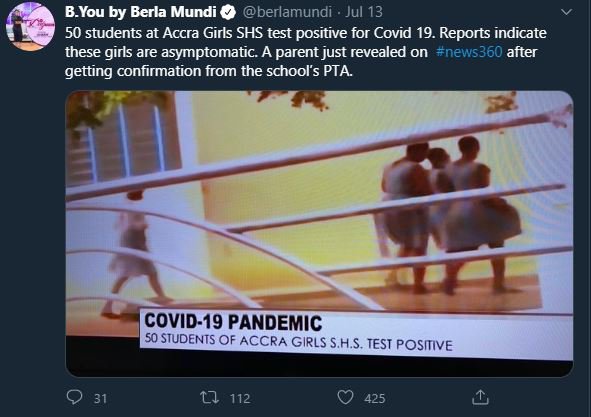
Task: View the 112 retweets count
Action: [240, 399]
